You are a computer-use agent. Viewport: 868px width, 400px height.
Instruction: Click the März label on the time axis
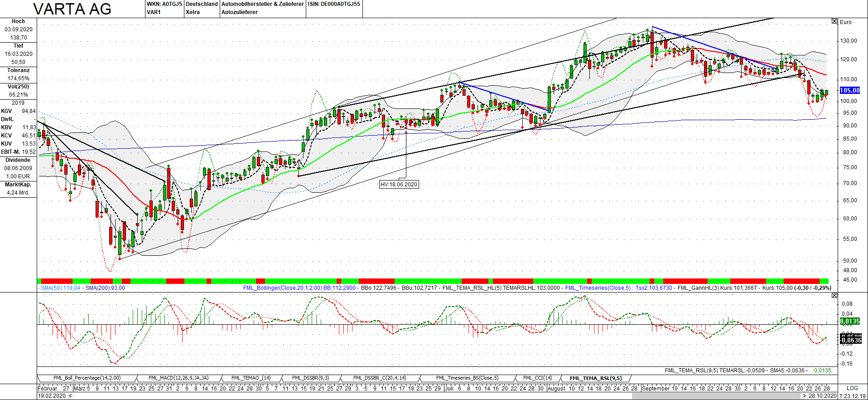tap(79, 389)
